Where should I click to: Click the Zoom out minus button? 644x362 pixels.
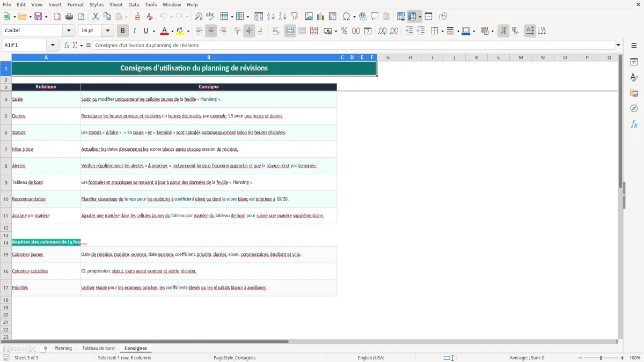pyautogui.click(x=580, y=358)
